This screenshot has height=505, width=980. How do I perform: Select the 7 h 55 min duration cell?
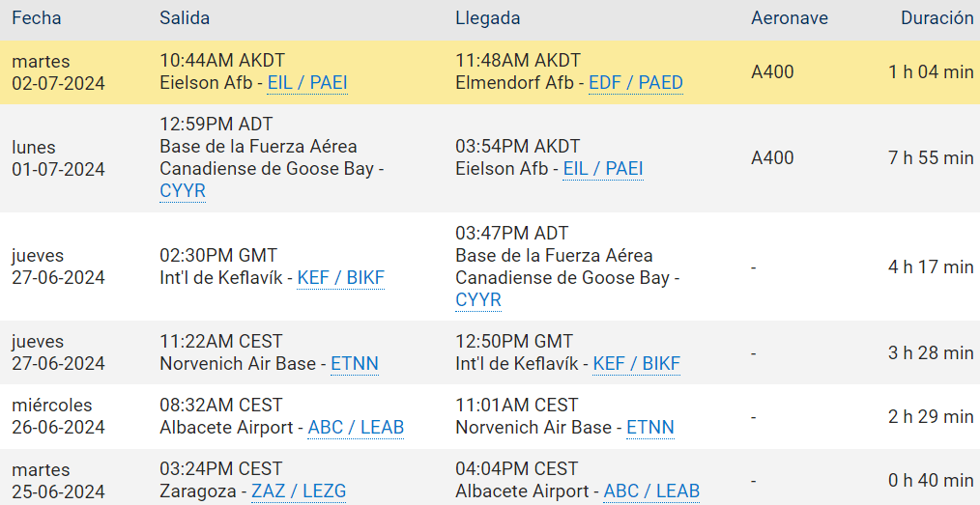point(931,158)
